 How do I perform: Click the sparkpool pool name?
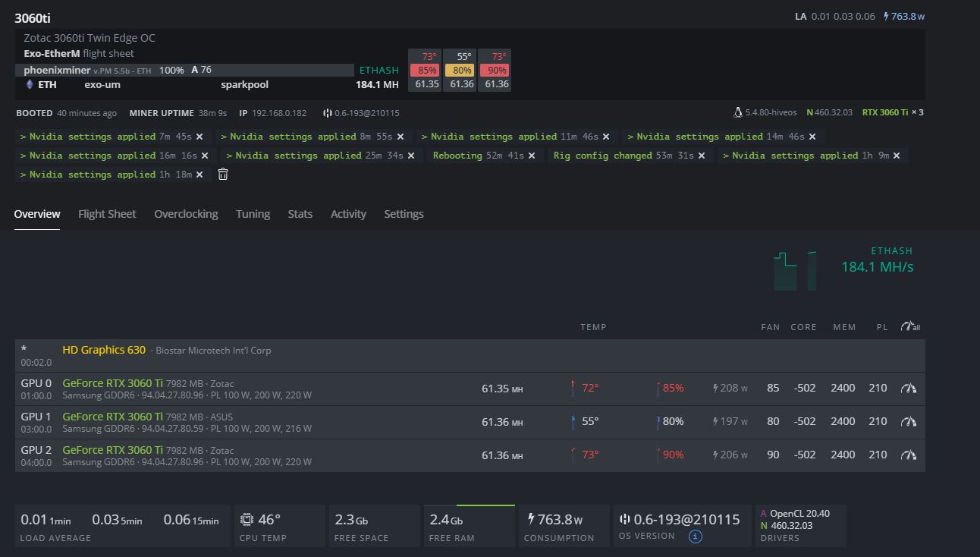[x=244, y=84]
